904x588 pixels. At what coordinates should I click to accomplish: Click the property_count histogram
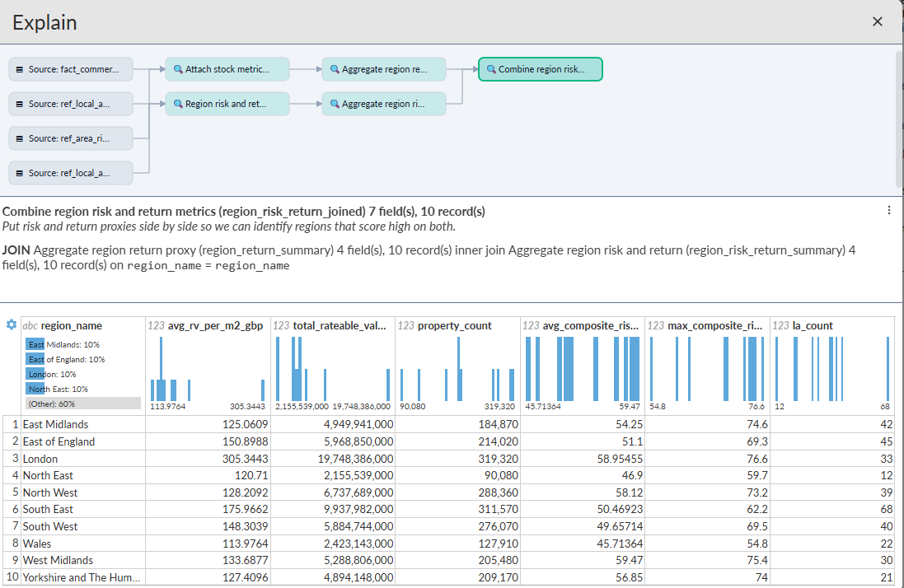[457, 369]
